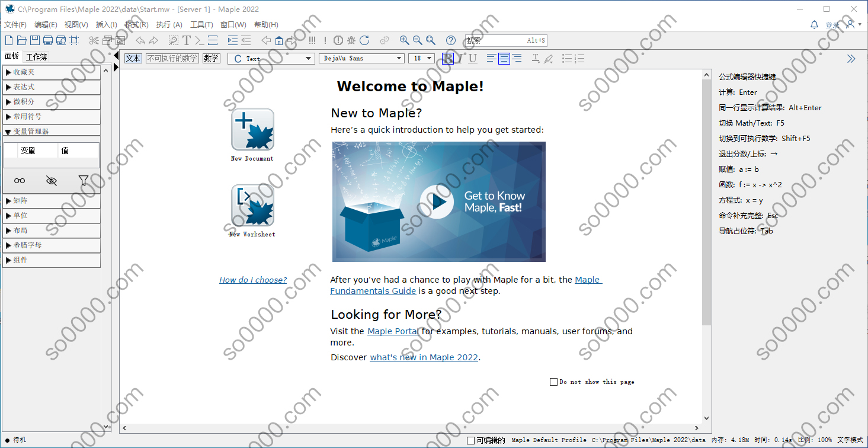The image size is (868, 448).
Task: Toggle italic formatting
Action: [x=460, y=58]
